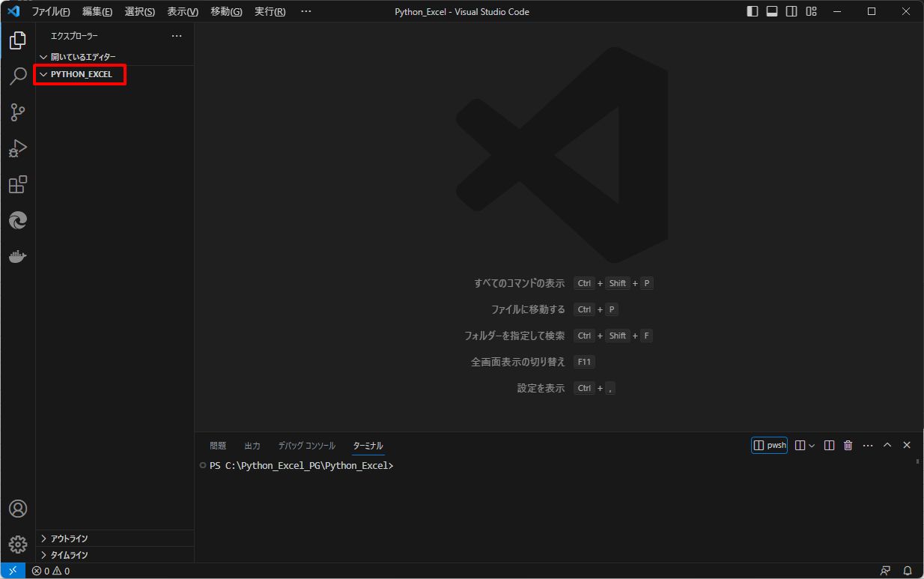The height and width of the screenshot is (579, 924).
Task: Open Customize Layout icon
Action: click(x=811, y=11)
